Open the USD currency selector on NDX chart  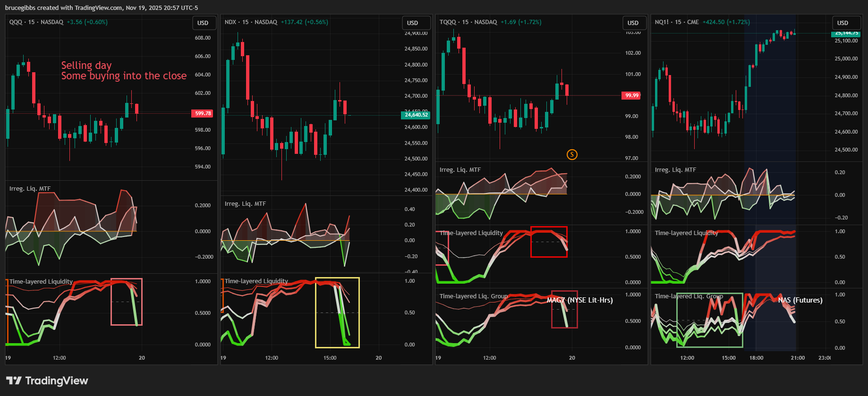[413, 23]
